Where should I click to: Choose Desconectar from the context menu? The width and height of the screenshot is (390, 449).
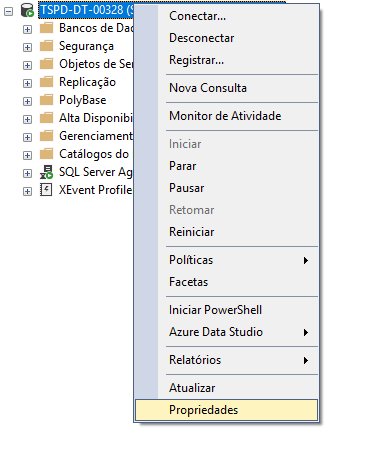click(227, 38)
